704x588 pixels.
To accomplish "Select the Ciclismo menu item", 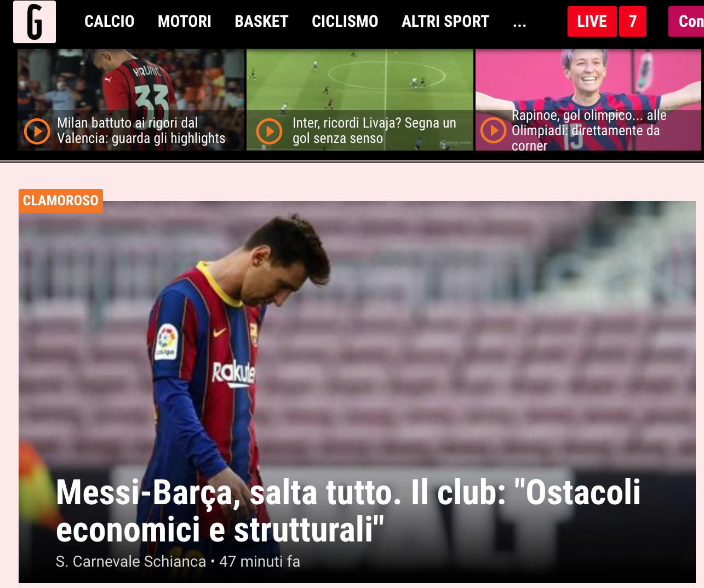I will (345, 21).
